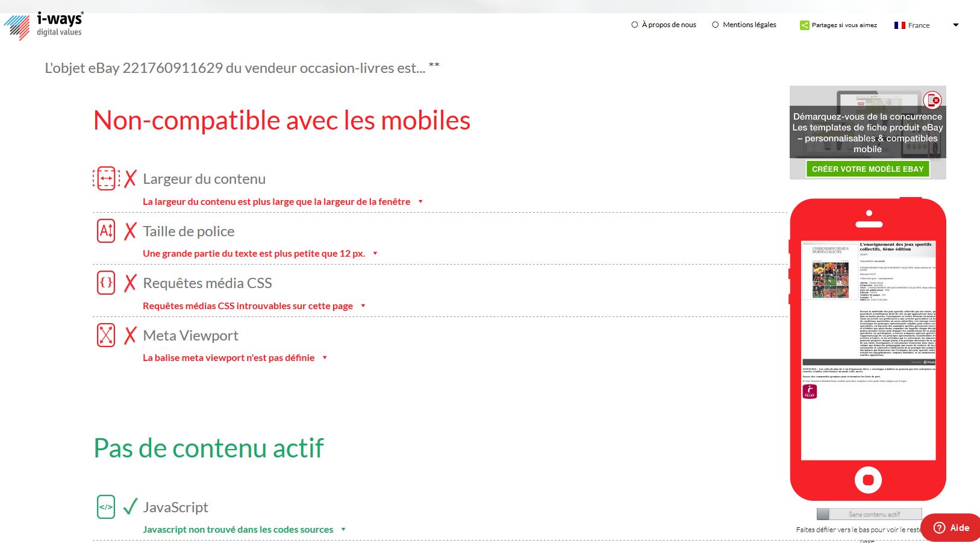
Task: Click the Requêtes média CSS braces icon
Action: [106, 283]
